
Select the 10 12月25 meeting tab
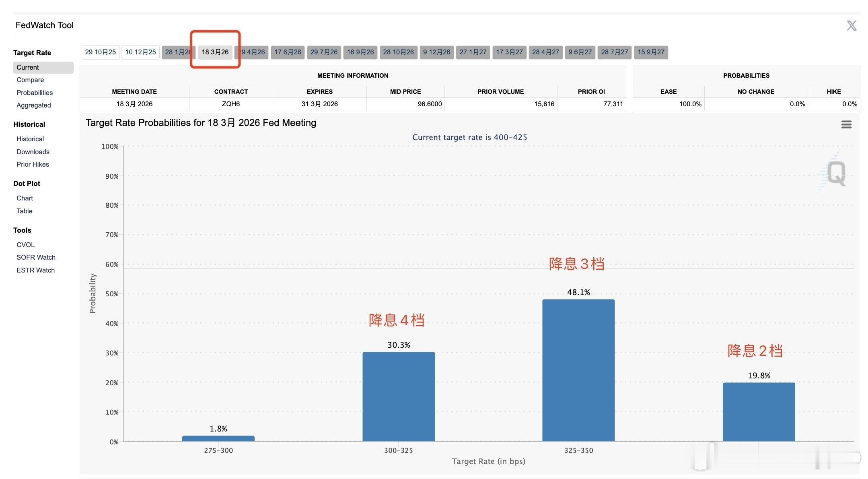(140, 52)
